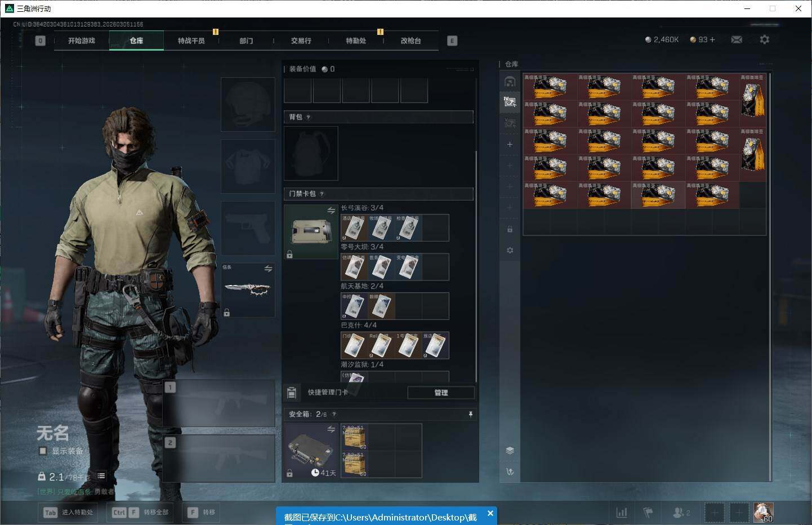Screen dimensions: 812x525
Task: Click the 转移全部 button
Action: pyautogui.click(x=140, y=512)
